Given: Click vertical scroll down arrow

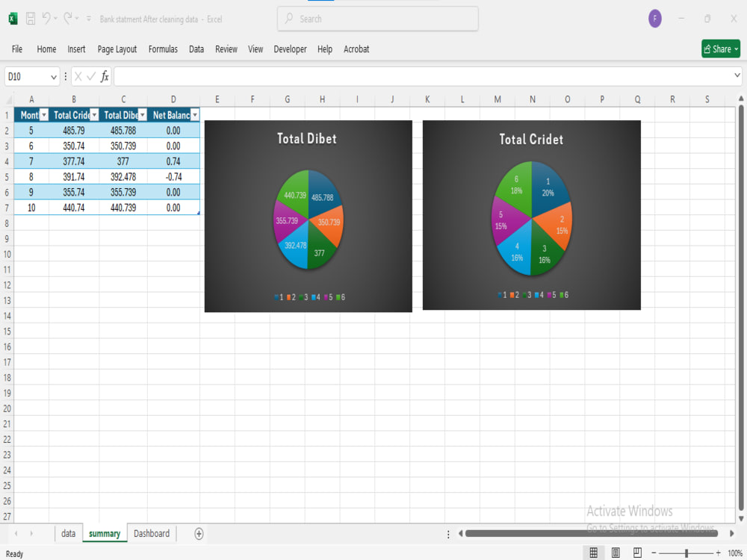Looking at the screenshot, I should coord(741,519).
